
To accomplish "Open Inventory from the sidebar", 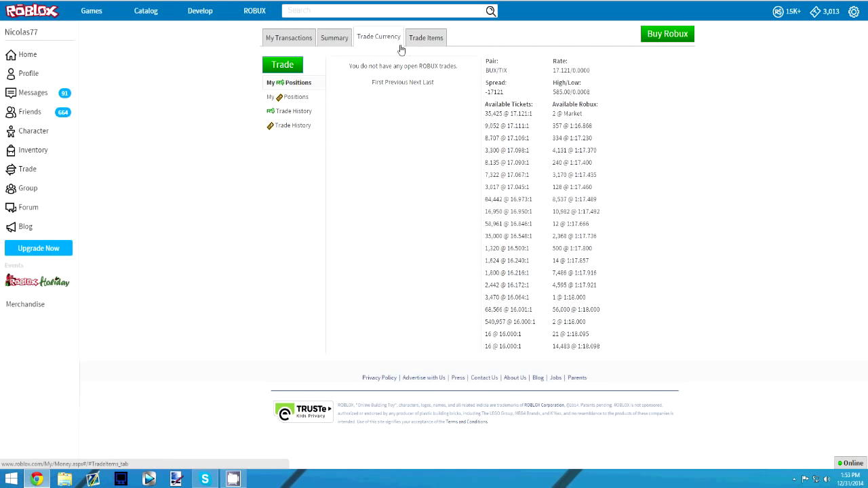I will (x=33, y=150).
